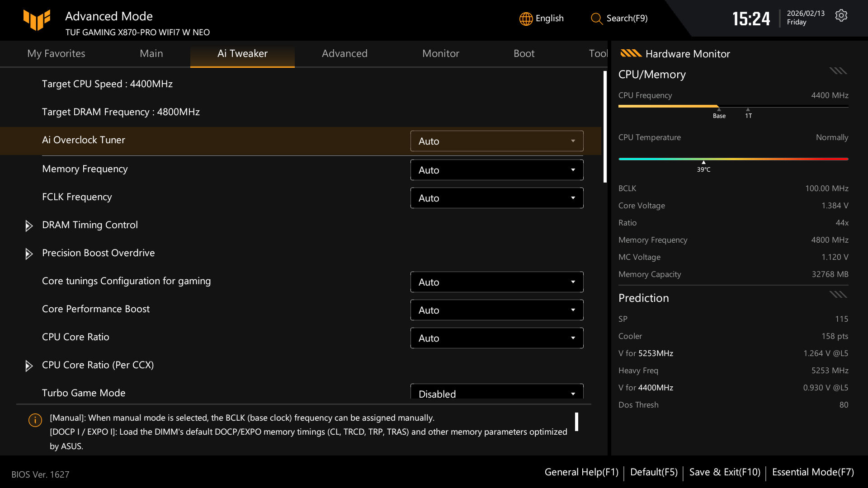Open the Turbo Game Mode dropdown
868x488 pixels.
click(x=496, y=392)
